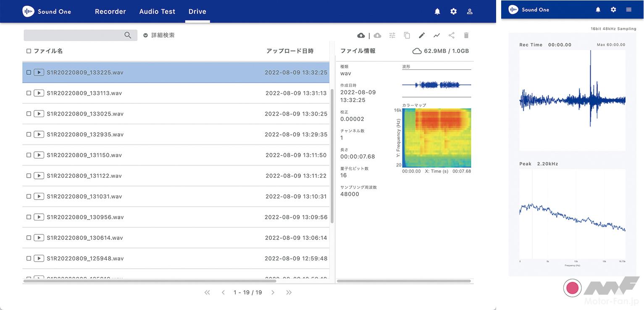Open the tune settings sliders icon
This screenshot has height=310, width=644.
(x=392, y=36)
